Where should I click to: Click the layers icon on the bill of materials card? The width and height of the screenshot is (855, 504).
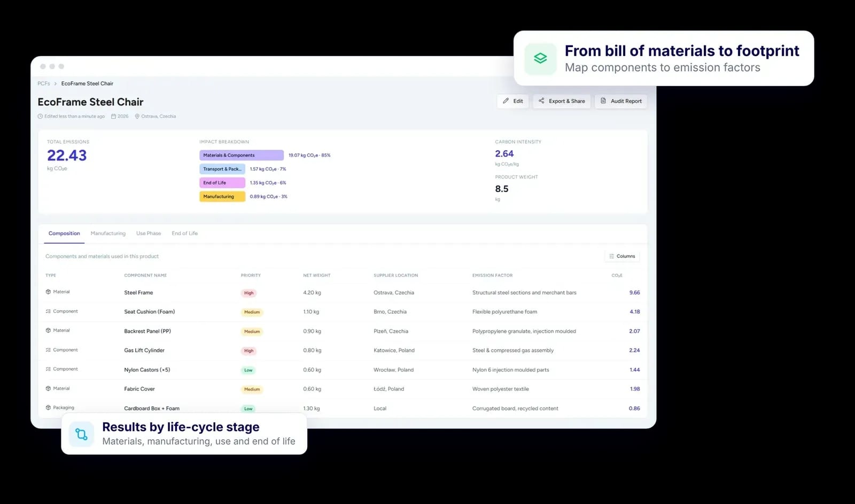pyautogui.click(x=540, y=58)
